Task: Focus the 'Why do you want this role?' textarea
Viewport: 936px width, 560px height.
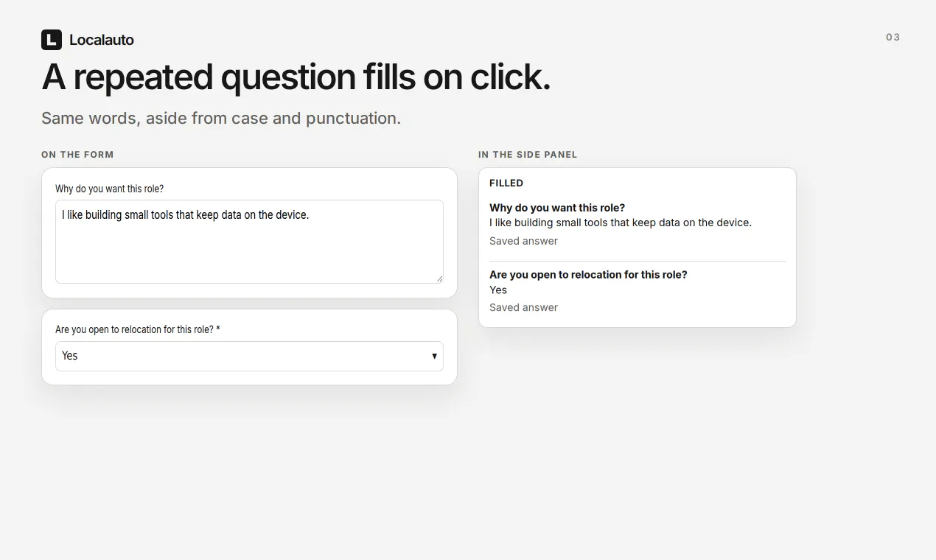Action: pyautogui.click(x=249, y=242)
